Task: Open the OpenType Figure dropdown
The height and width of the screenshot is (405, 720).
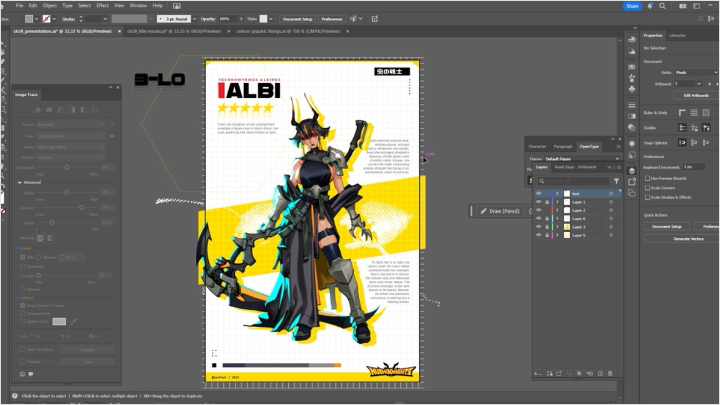Action: pyautogui.click(x=582, y=159)
